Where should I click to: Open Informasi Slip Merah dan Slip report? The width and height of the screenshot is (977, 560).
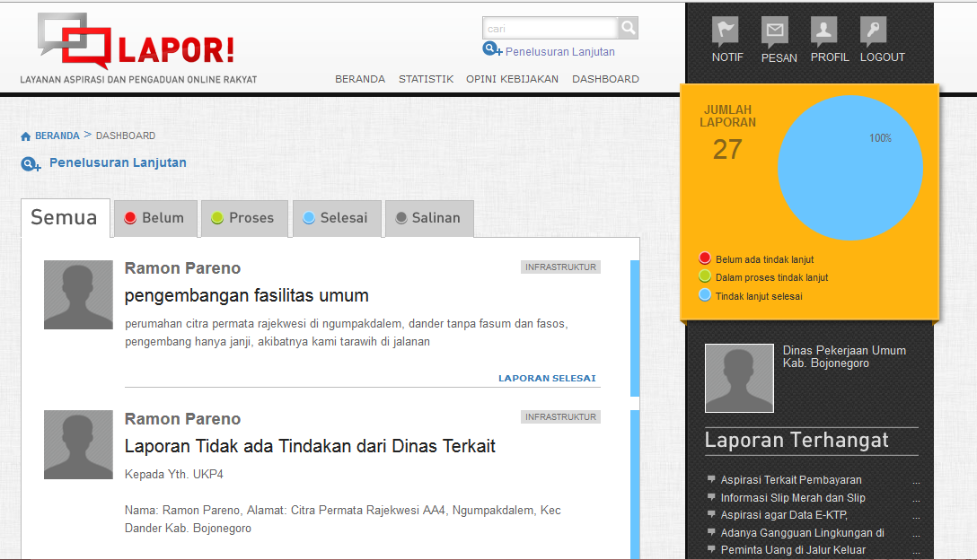point(793,498)
